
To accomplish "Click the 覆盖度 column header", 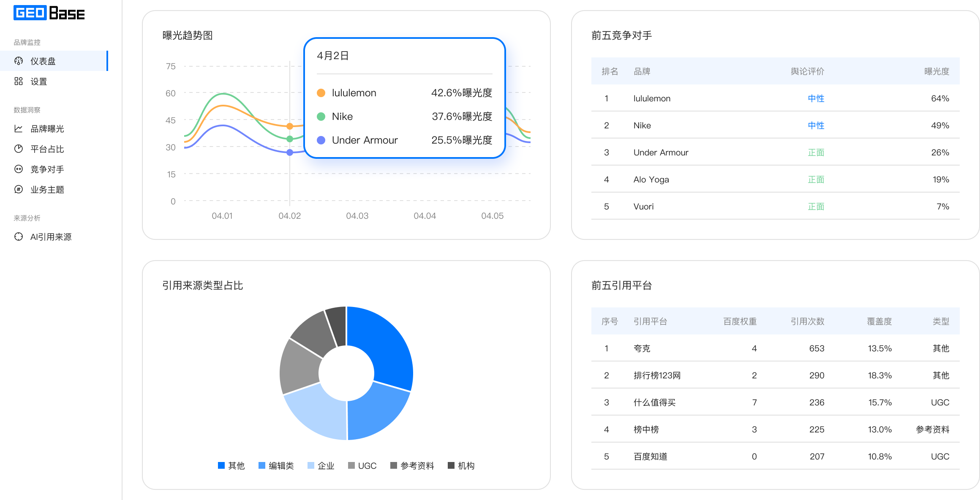I will (x=879, y=321).
